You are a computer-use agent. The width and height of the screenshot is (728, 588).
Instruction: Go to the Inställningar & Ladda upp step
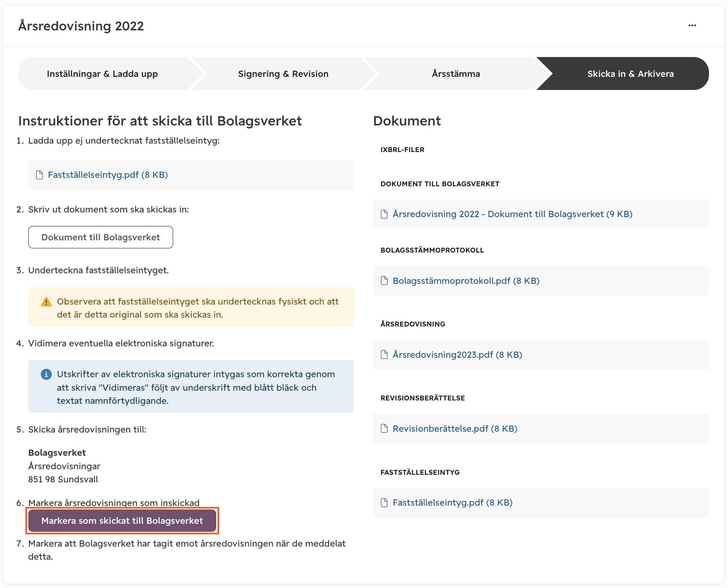point(103,73)
